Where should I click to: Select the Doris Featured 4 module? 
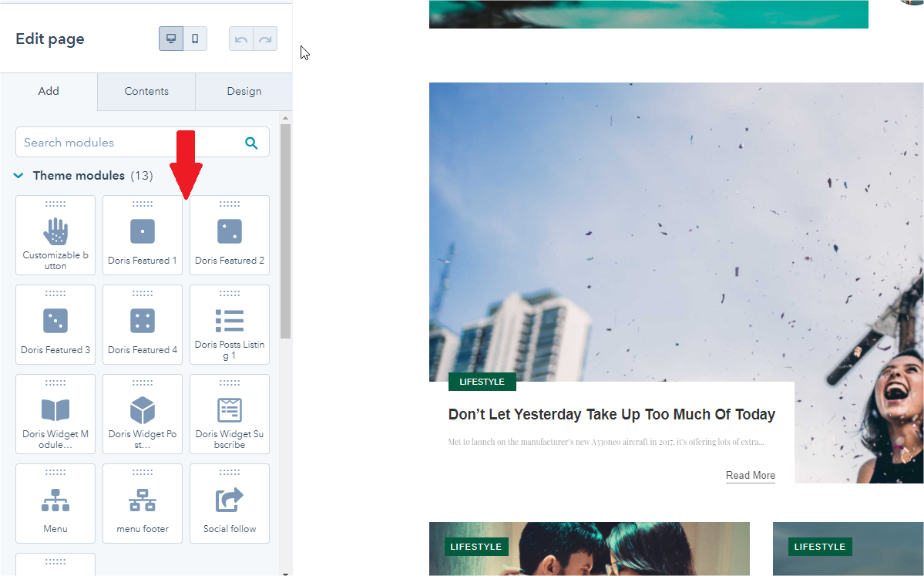pyautogui.click(x=143, y=325)
